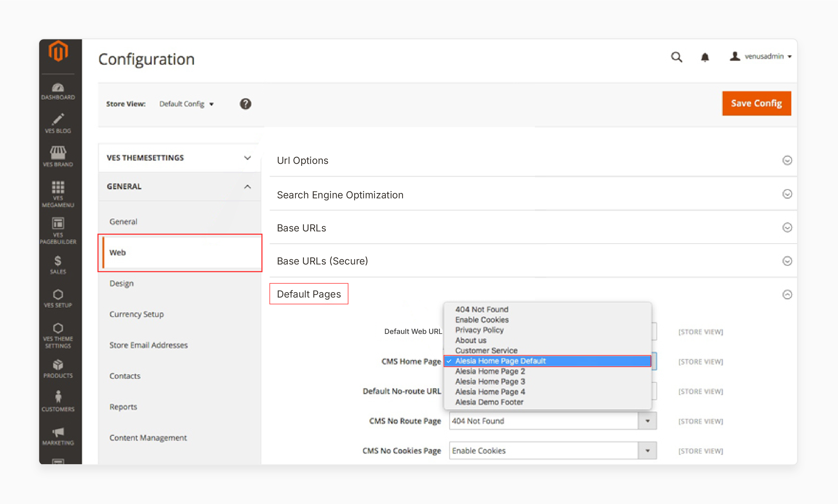The width and height of the screenshot is (838, 504).
Task: Collapse the Default Pages section
Action: coord(787,294)
